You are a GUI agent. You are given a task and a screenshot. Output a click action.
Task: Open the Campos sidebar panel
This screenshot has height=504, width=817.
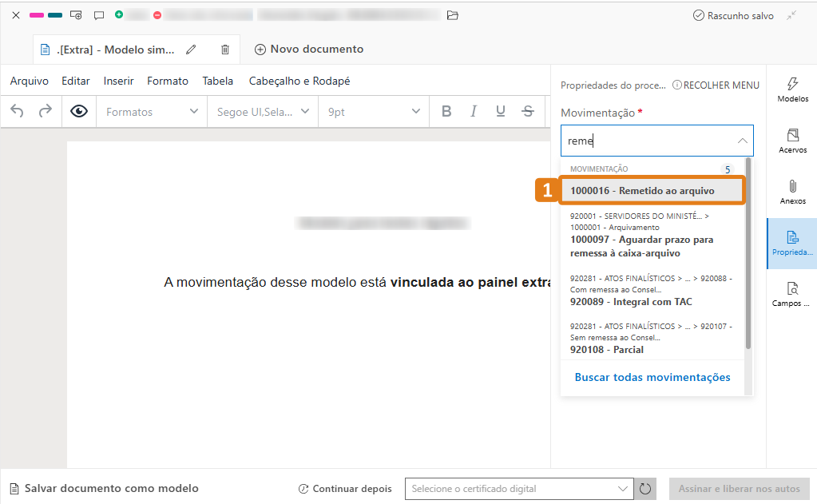point(791,294)
